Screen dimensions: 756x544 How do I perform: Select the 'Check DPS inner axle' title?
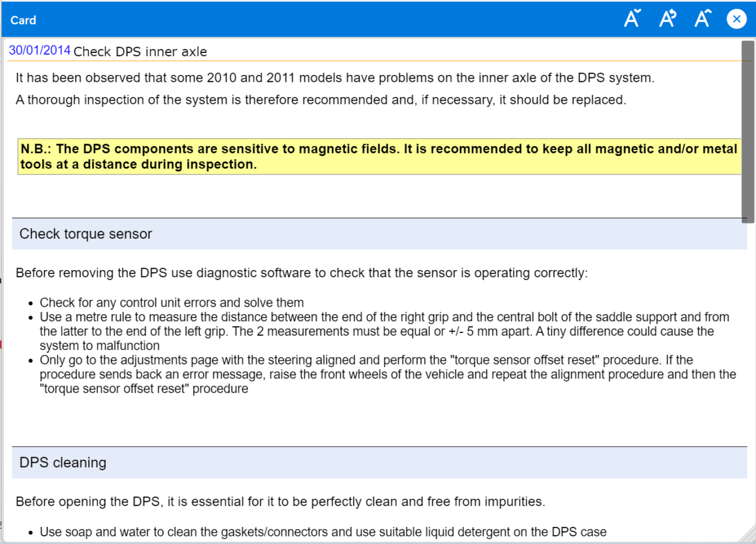click(140, 52)
